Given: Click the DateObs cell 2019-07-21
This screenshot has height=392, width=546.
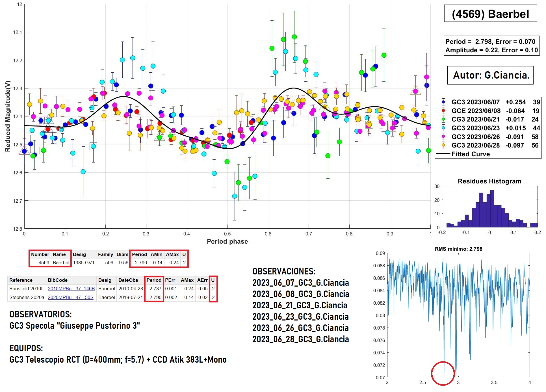Looking at the screenshot, I should click(131, 297).
